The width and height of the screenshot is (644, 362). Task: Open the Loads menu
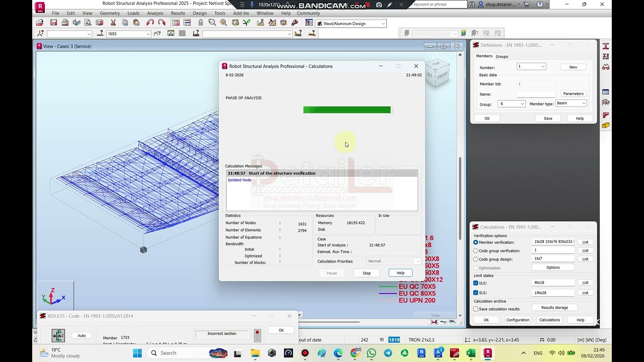pyautogui.click(x=133, y=13)
